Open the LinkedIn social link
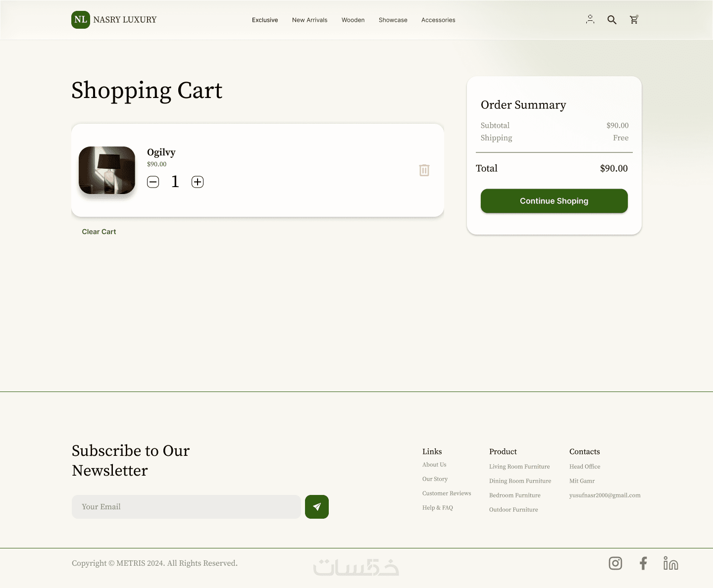Image resolution: width=713 pixels, height=588 pixels. [x=670, y=563]
